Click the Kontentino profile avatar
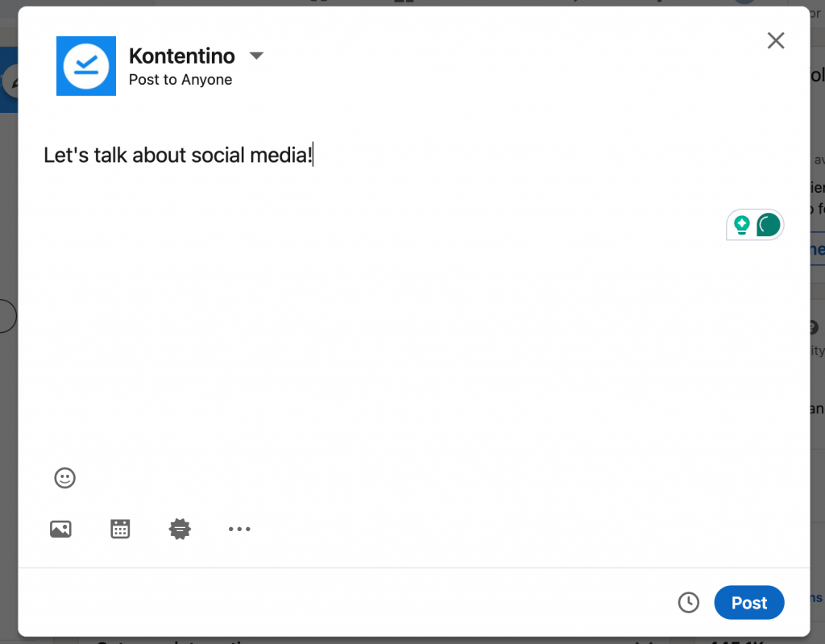Screen dimensions: 825x644 point(86,66)
